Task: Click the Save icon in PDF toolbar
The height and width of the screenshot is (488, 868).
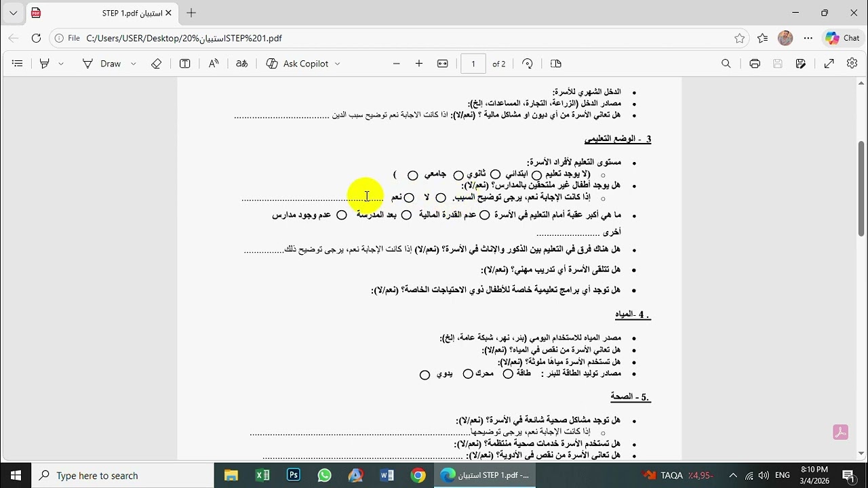Action: click(x=778, y=64)
